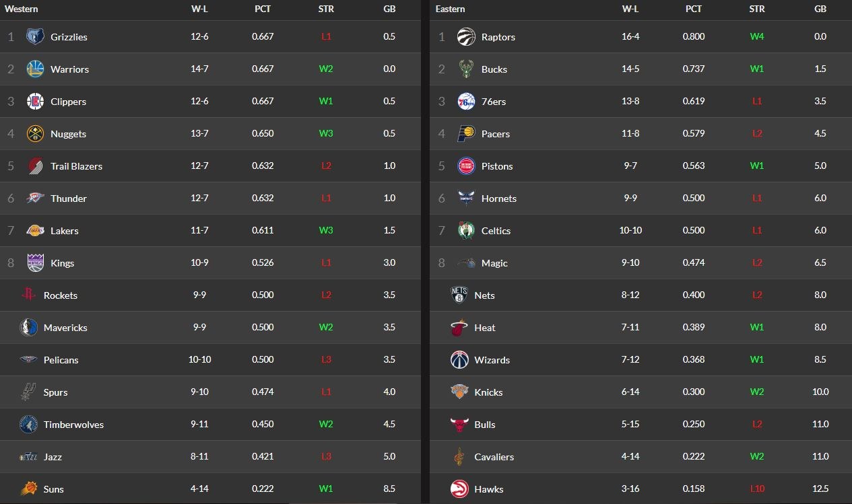This screenshot has height=504, width=852.
Task: Sort Eastern table by W-L column
Action: click(630, 9)
